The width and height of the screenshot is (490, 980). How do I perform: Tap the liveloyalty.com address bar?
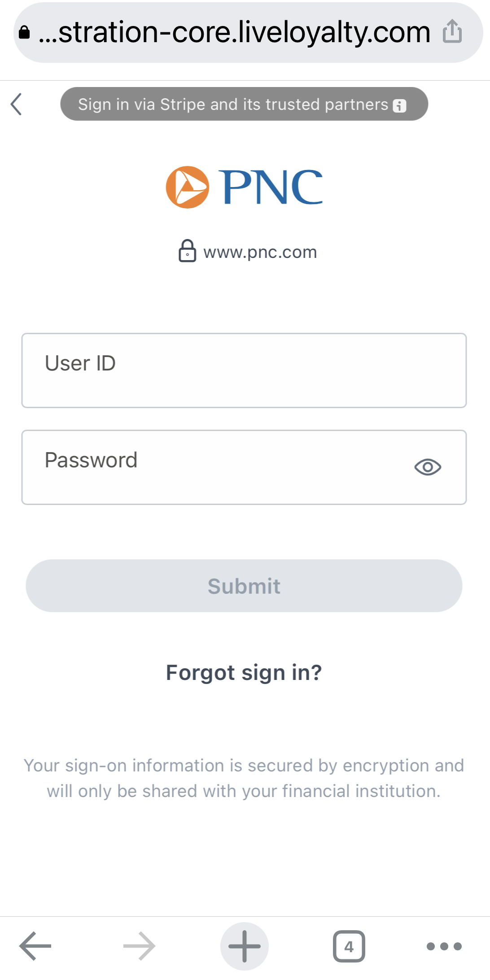[233, 32]
